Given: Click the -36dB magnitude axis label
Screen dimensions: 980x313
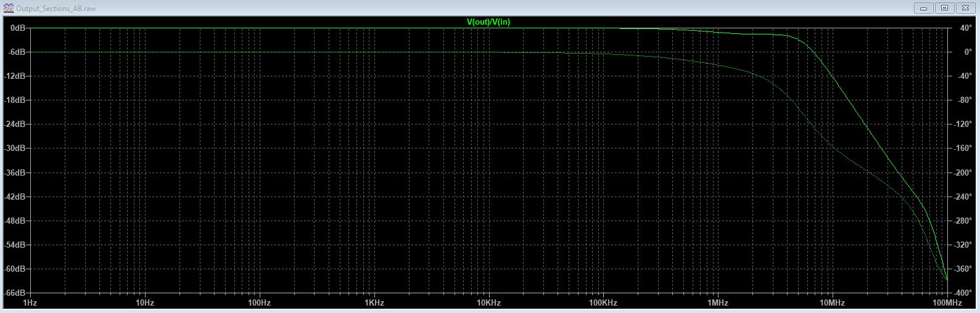Looking at the screenshot, I should point(14,173).
